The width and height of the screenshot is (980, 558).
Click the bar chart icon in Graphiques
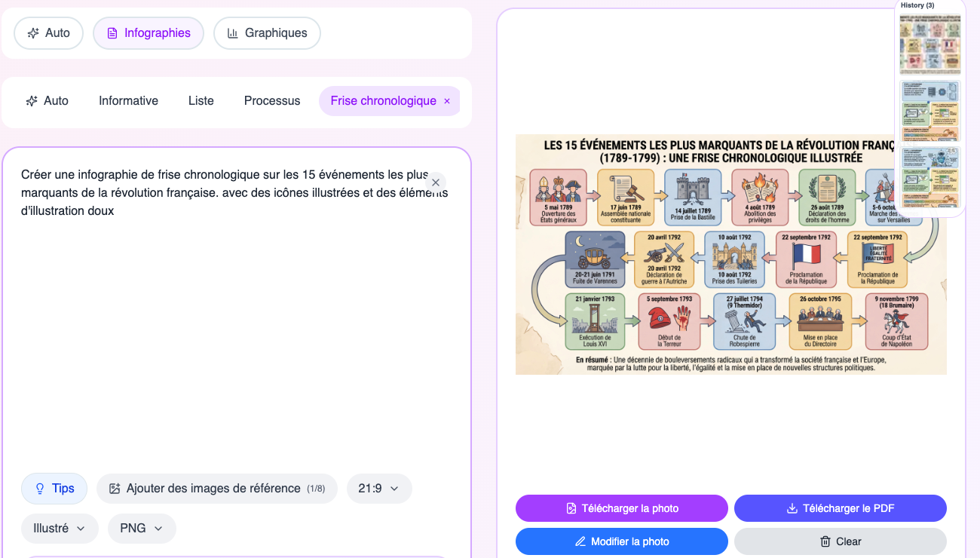point(233,33)
